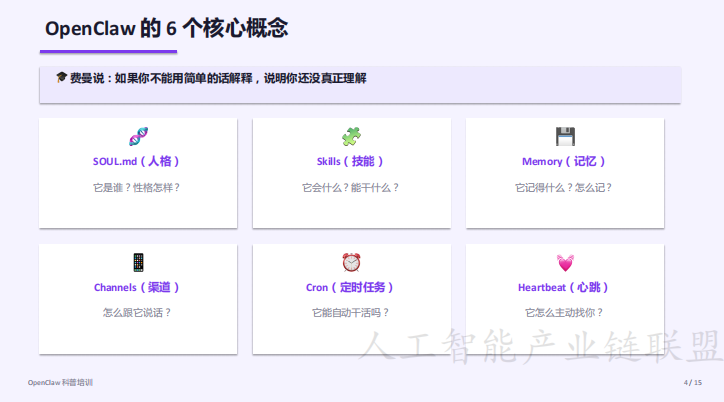
Task: Click the puzzle piece Skills icon
Action: 351,137
